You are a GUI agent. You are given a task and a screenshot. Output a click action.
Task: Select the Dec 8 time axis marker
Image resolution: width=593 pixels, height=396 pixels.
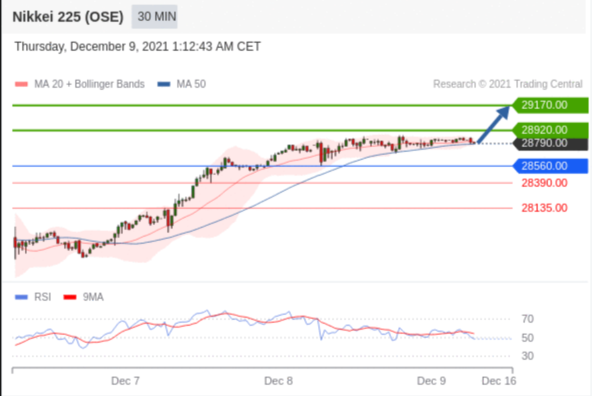click(278, 381)
